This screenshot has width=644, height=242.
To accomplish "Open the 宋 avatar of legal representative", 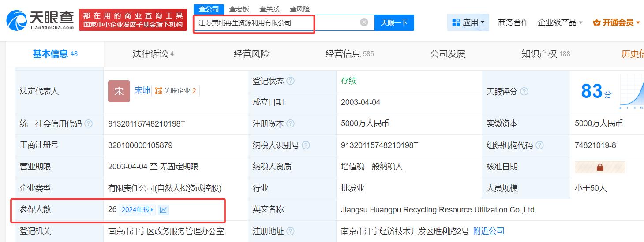I will pyautogui.click(x=119, y=91).
